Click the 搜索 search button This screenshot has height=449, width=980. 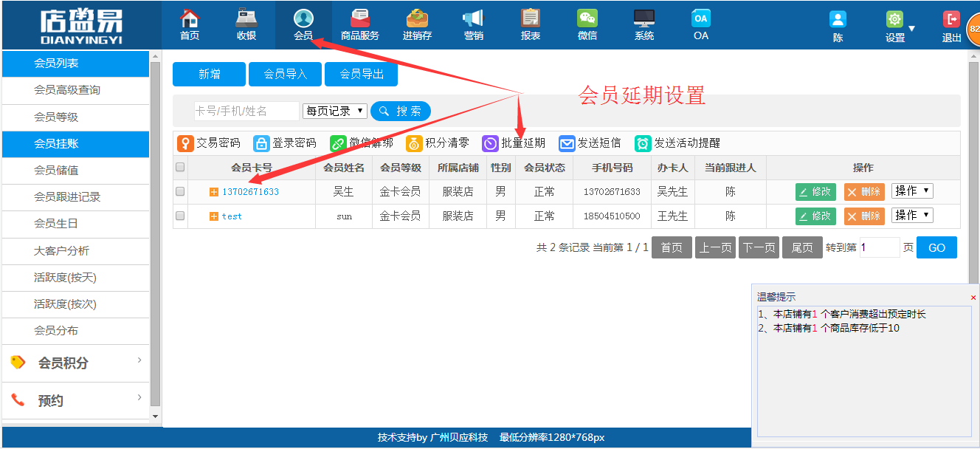click(x=401, y=112)
